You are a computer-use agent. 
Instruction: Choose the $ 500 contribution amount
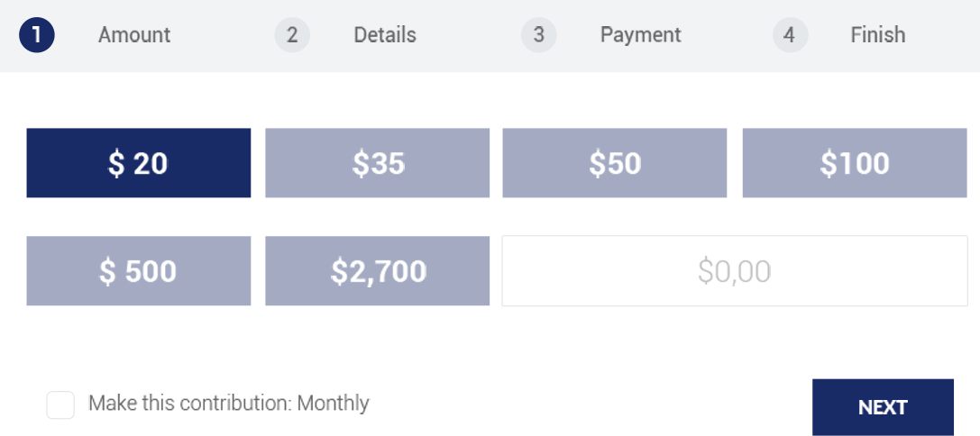coord(139,271)
